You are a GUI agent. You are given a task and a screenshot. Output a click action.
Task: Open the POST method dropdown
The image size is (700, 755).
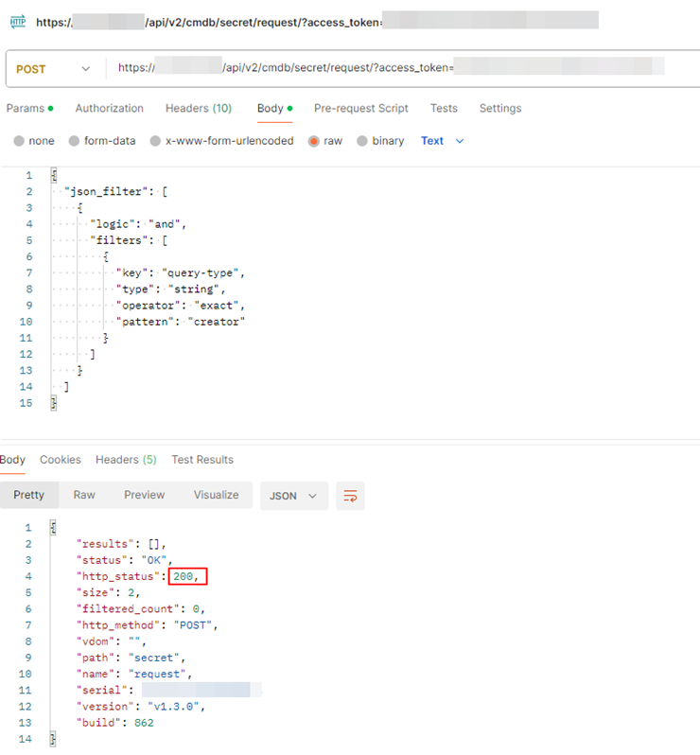(x=55, y=69)
